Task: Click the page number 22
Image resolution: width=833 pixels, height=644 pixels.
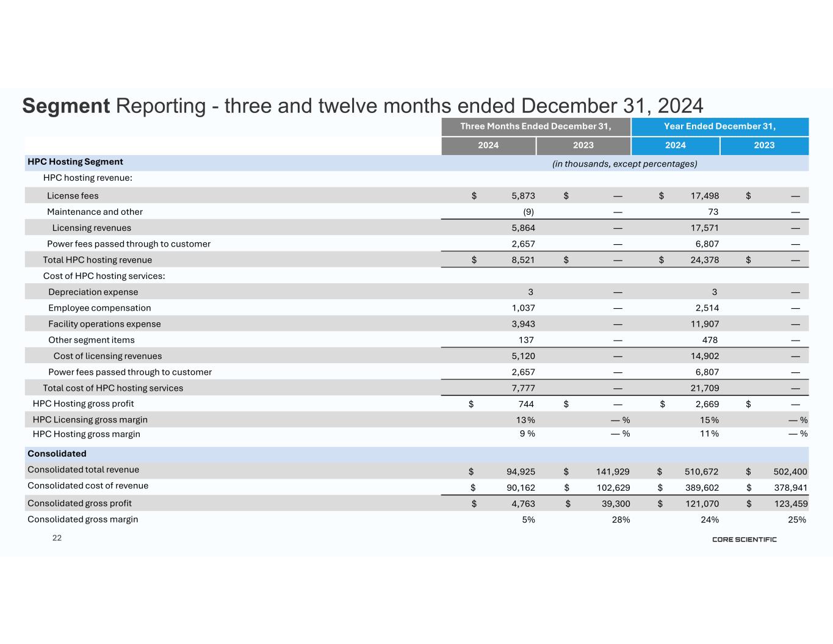Action: (x=57, y=538)
